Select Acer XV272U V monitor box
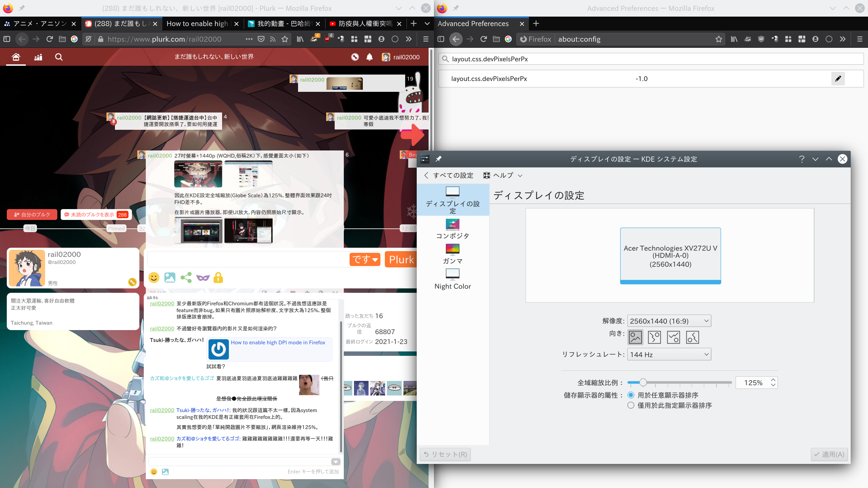This screenshot has height=488, width=868. [x=670, y=256]
